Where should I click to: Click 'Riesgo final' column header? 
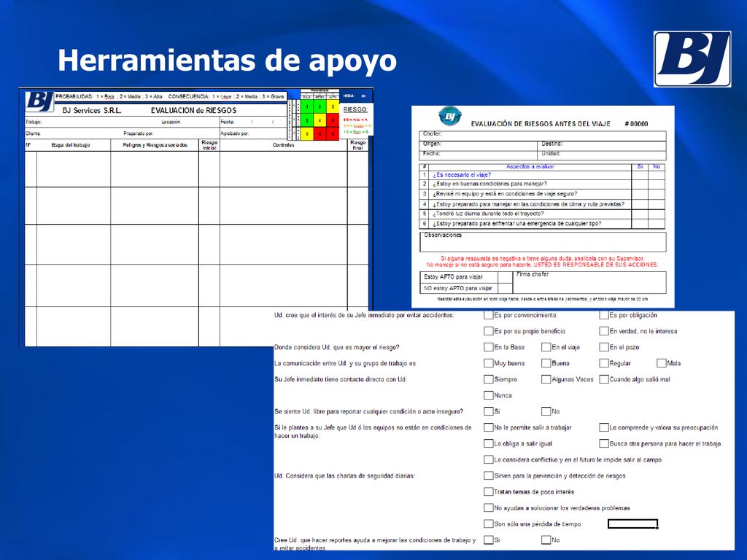click(x=357, y=145)
